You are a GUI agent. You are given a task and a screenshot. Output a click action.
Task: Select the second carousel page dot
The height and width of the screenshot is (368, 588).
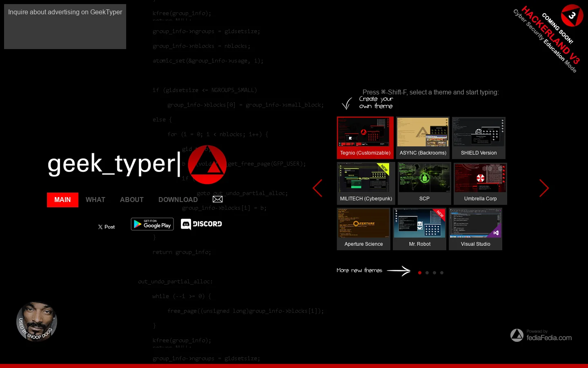[427, 273]
